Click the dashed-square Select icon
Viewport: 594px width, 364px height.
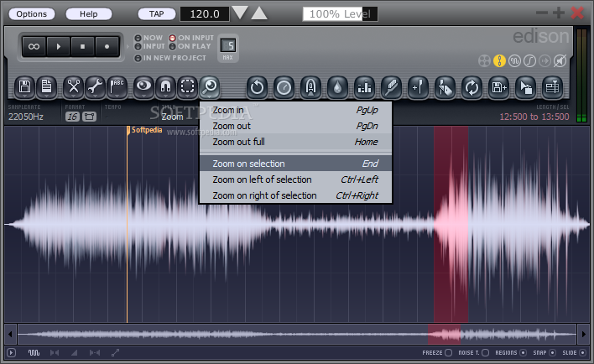click(188, 87)
